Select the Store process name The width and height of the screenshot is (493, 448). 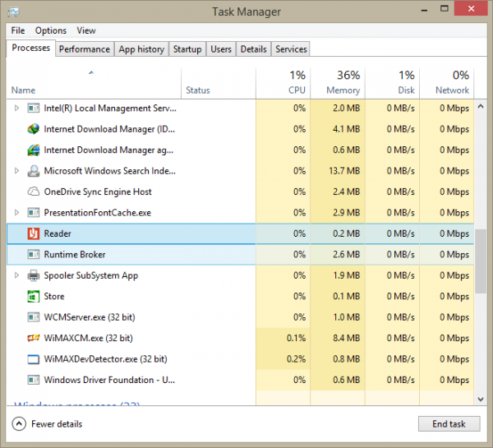click(x=54, y=297)
